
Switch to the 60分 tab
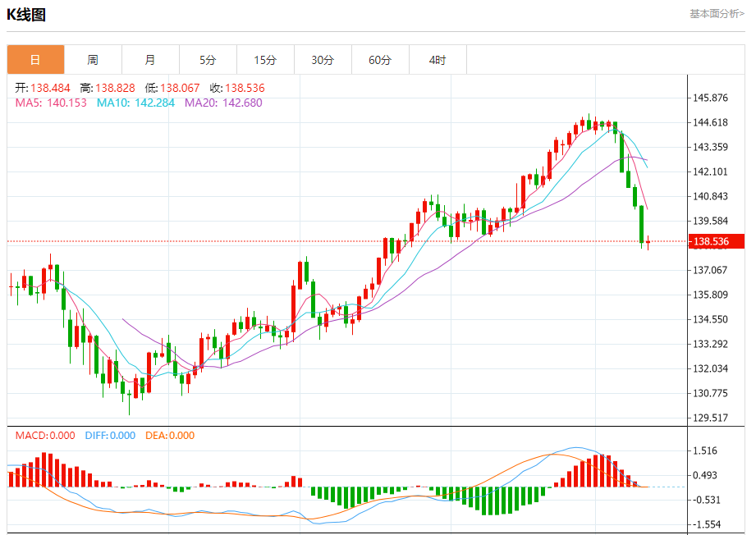click(380, 60)
